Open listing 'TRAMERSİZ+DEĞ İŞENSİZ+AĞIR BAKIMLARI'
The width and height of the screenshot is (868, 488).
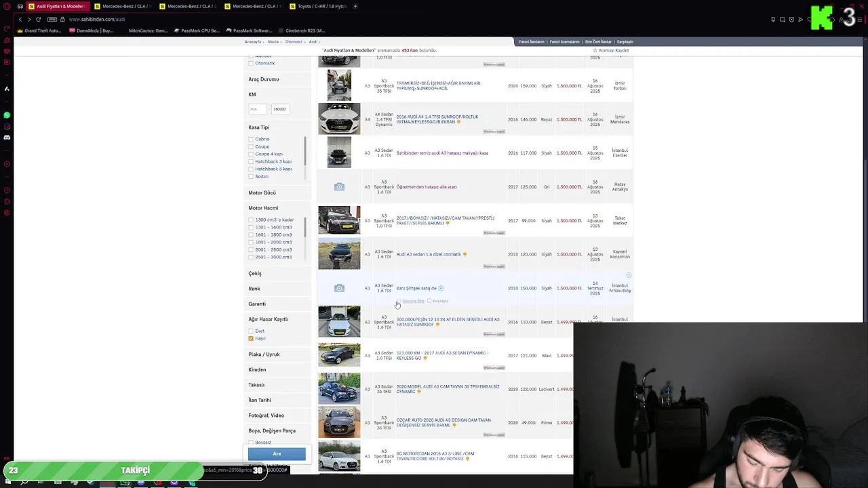(438, 85)
